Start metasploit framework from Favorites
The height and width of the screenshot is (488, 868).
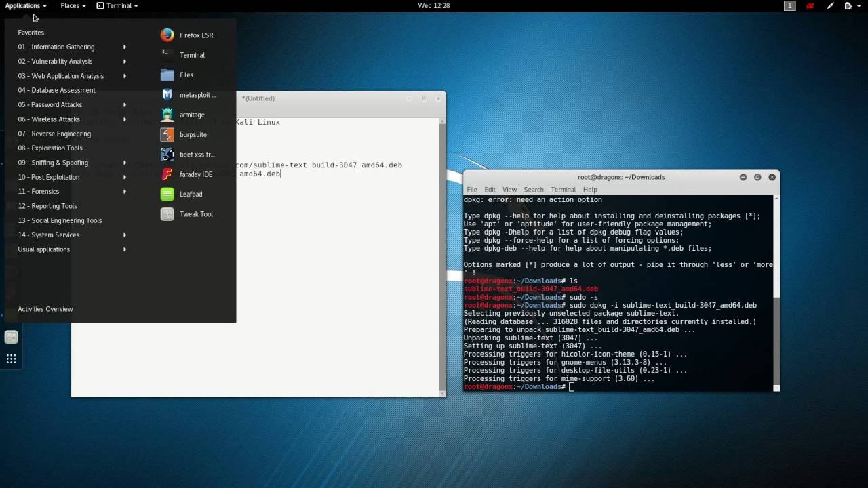pos(189,95)
